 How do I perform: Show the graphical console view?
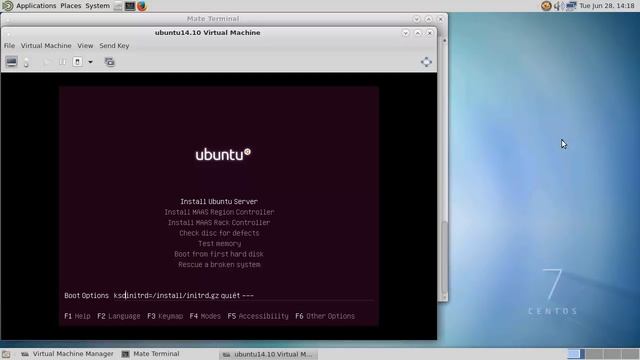[11, 62]
